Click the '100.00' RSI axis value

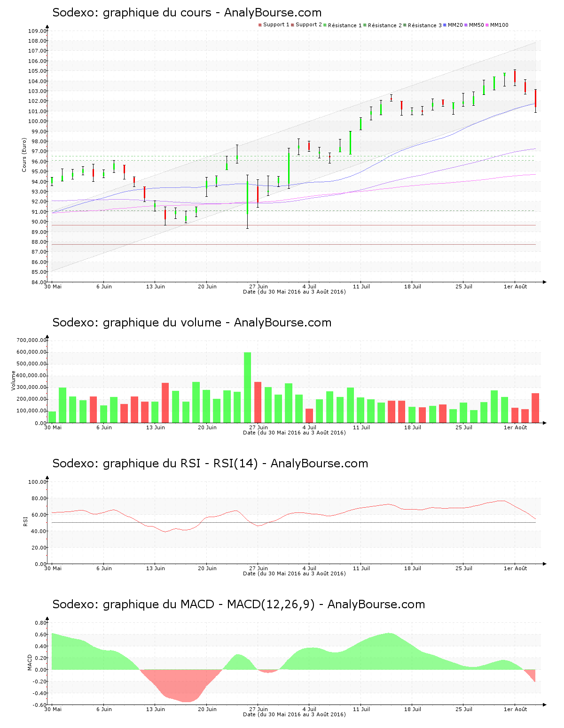(37, 482)
